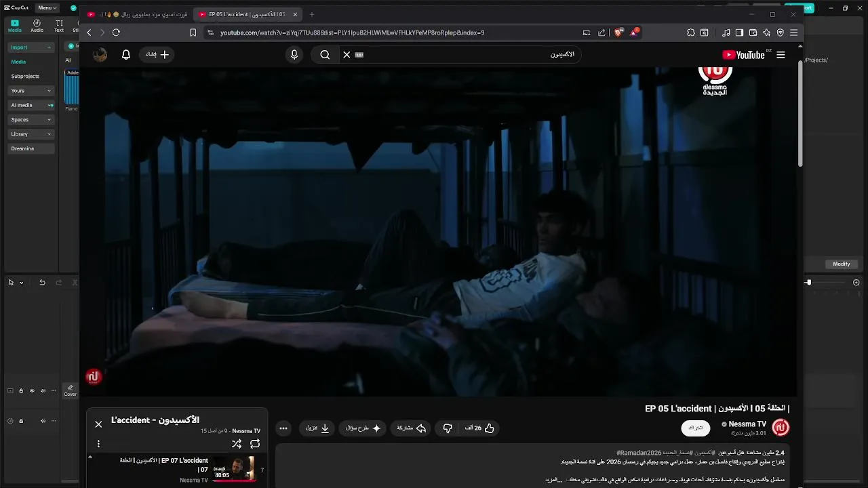Open the browser extensions puzzle icon

click(691, 33)
